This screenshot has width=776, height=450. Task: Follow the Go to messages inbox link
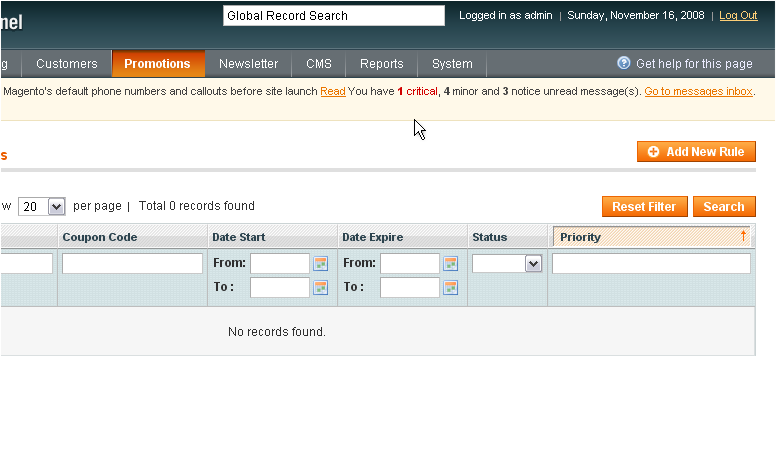click(x=698, y=91)
